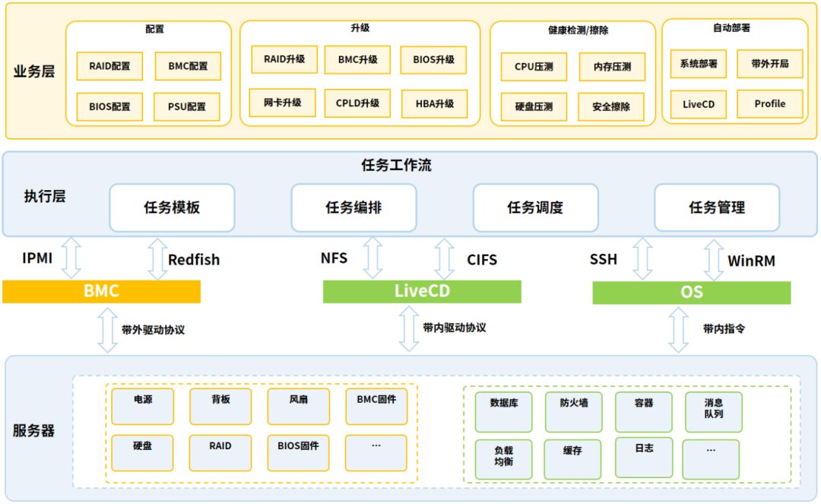Click the 安全擦除 box
821x504 pixels.
click(x=610, y=107)
